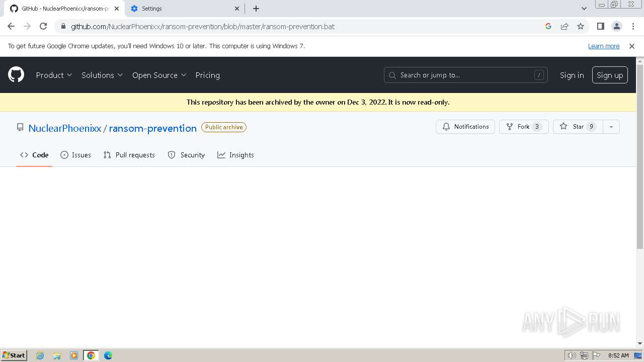
Task: Open the Insights tab
Action: [x=235, y=155]
